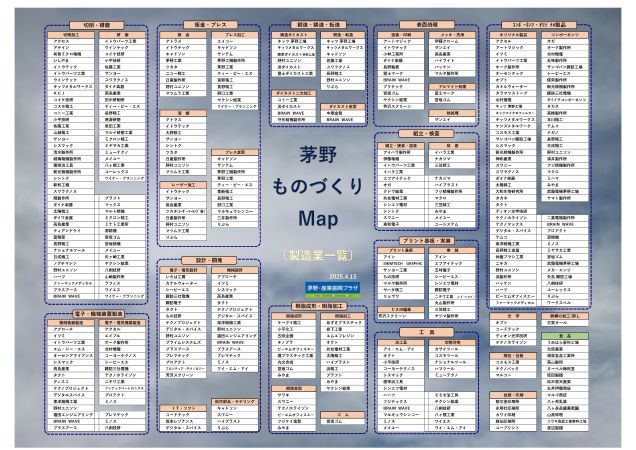Screen dimensions: 636x450
Task: Select ニコー精工 in the 板金 list
Action: (x=183, y=74)
